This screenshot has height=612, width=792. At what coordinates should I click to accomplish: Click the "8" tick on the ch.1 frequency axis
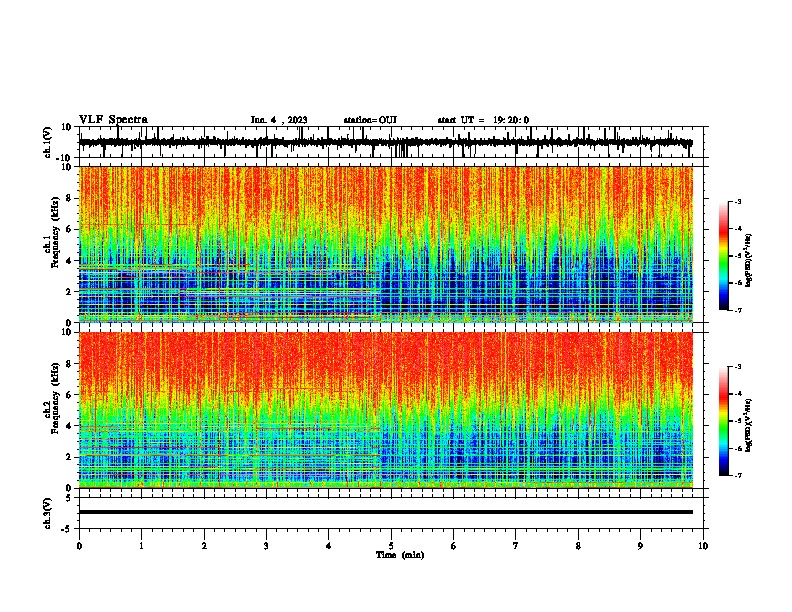(x=70, y=198)
